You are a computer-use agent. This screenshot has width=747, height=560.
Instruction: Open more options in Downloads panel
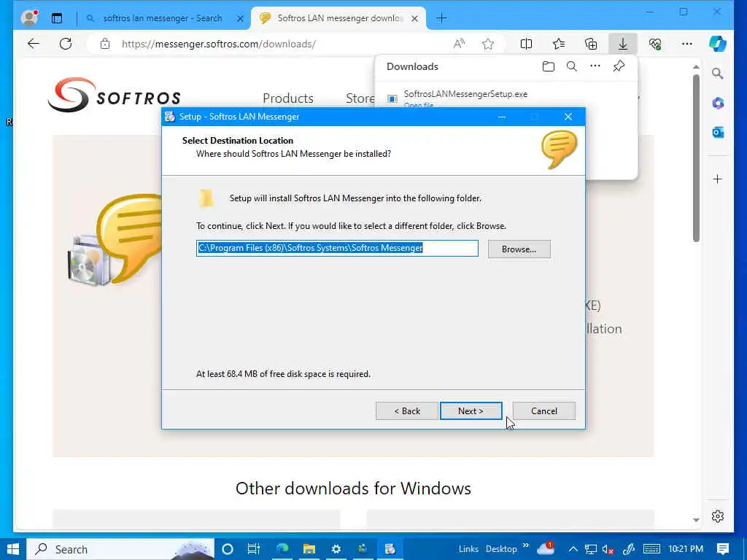[595, 66]
